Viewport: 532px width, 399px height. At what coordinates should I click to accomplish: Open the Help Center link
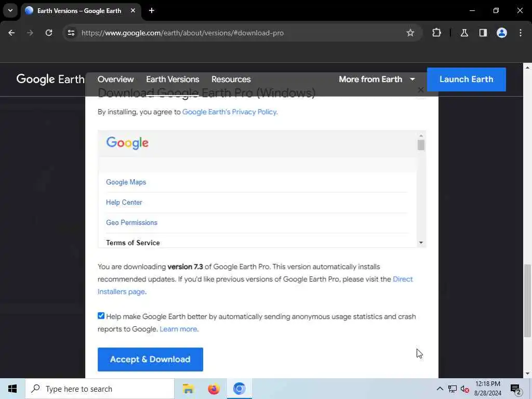tap(124, 202)
